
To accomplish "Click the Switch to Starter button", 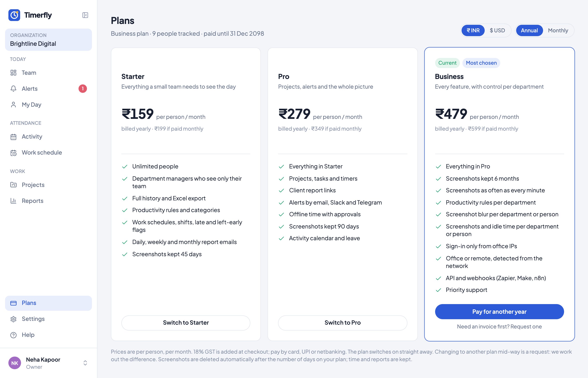I will click(x=186, y=323).
